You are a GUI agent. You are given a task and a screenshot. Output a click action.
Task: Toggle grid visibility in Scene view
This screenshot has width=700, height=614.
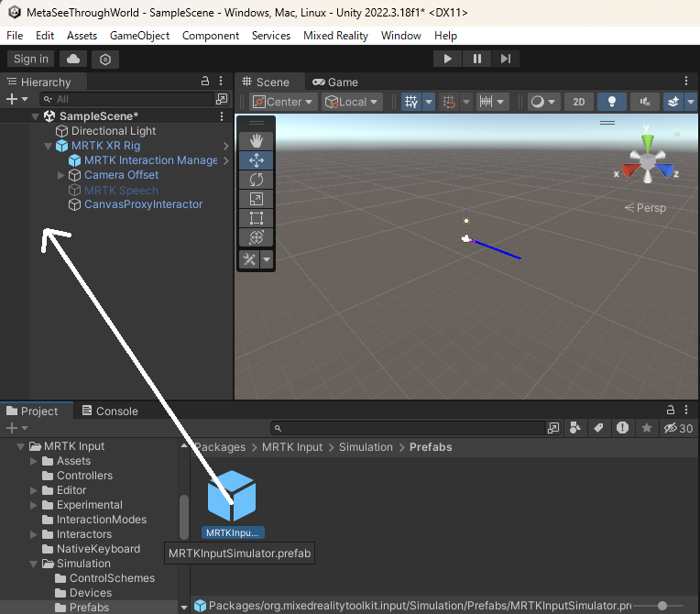(x=411, y=102)
